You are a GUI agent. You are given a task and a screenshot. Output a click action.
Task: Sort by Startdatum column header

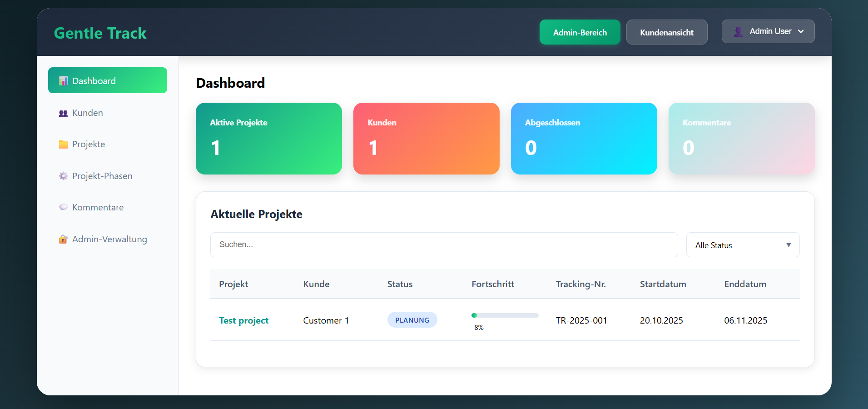[x=663, y=284]
